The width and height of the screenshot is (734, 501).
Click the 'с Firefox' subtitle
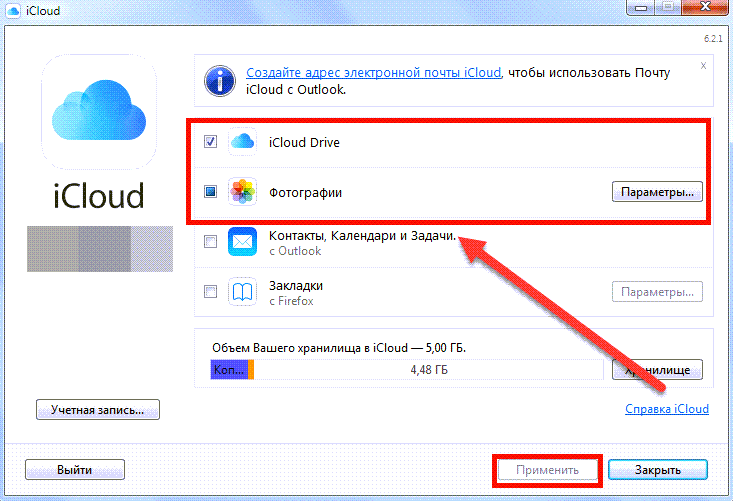point(291,301)
